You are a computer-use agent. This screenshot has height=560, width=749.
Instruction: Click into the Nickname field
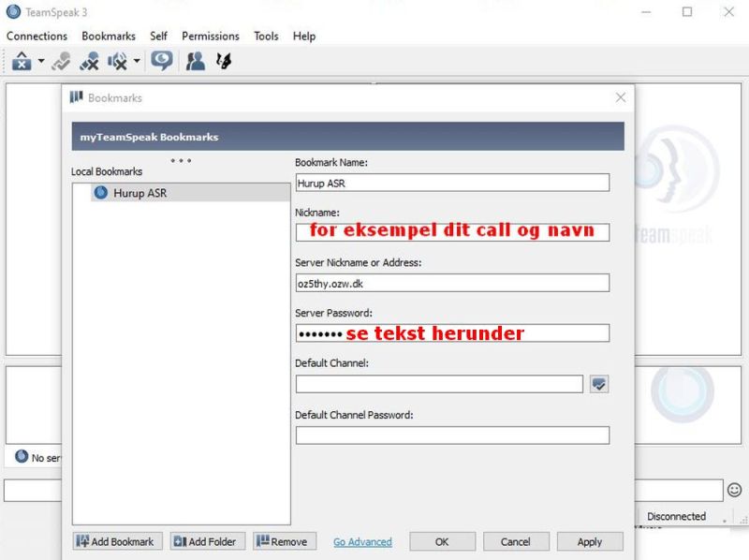pos(452,232)
